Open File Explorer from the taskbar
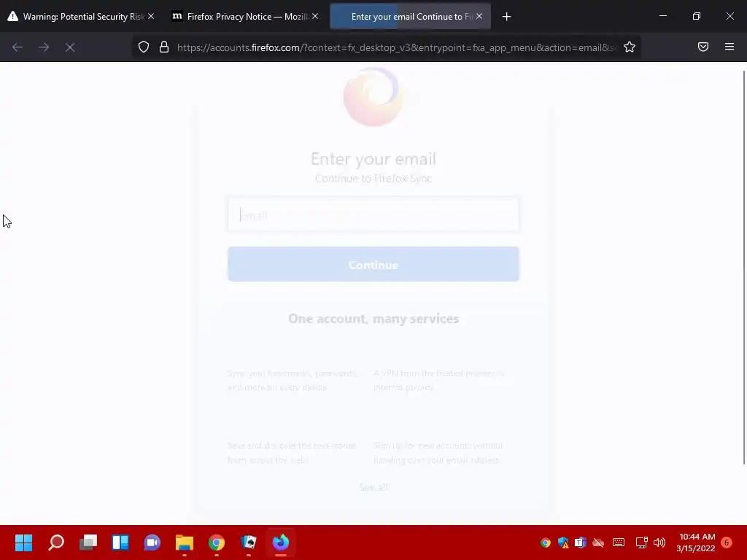Viewport: 747px width, 560px height. 185,542
